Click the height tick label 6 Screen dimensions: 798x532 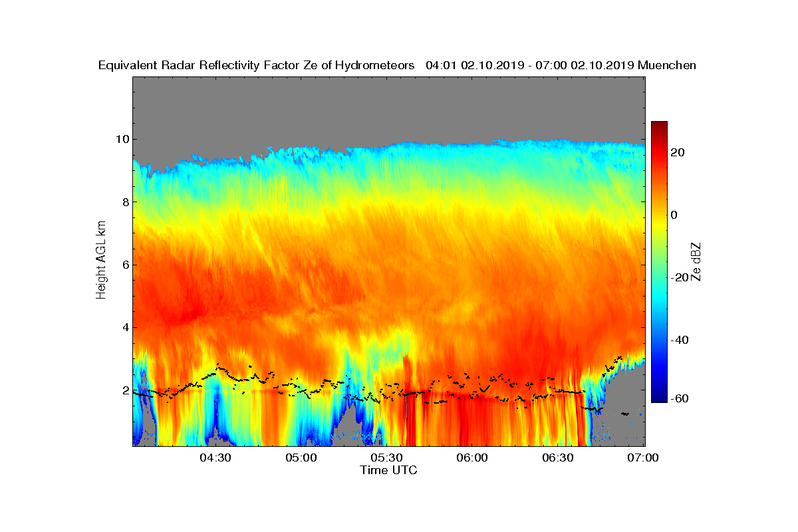125,265
